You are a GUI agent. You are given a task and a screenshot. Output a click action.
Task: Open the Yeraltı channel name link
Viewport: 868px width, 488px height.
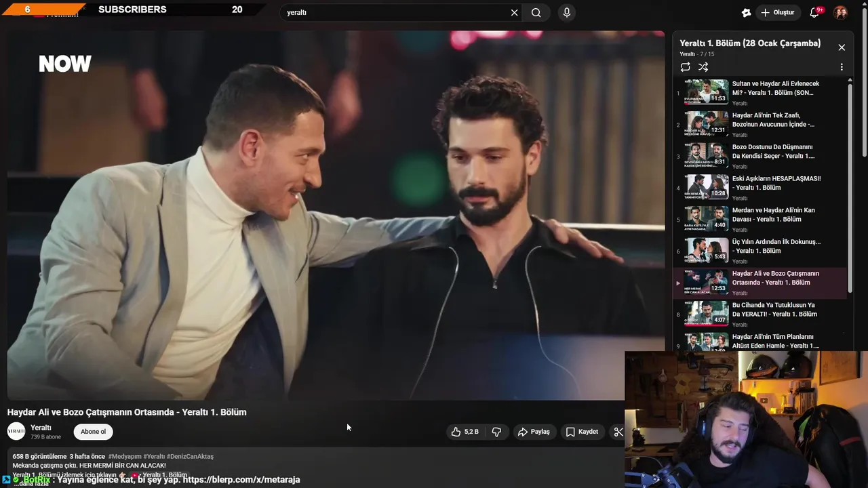pos(41,428)
